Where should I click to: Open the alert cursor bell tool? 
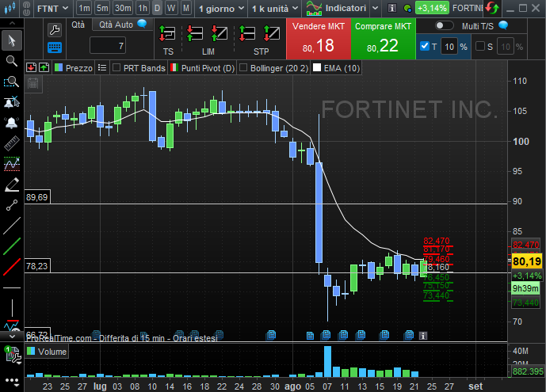pyautogui.click(x=12, y=102)
